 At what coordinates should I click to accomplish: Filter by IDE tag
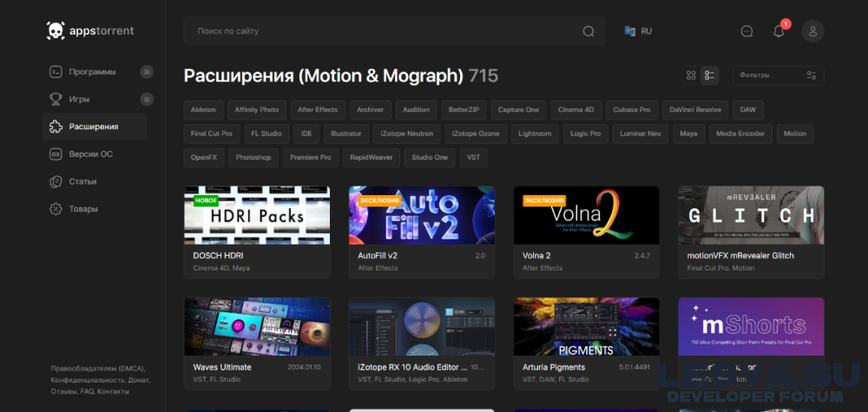pos(306,134)
